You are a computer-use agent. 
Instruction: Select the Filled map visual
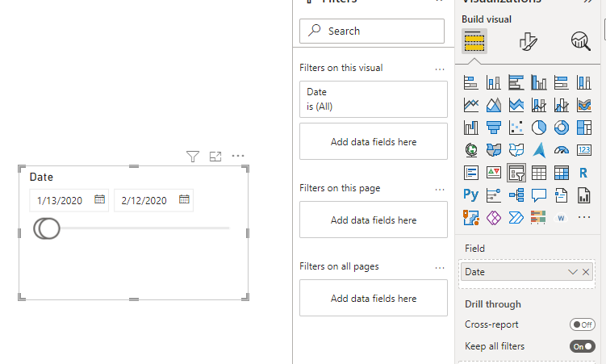click(x=494, y=150)
